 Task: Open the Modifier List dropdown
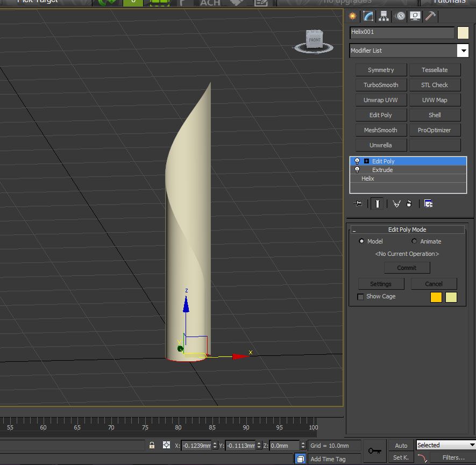pos(463,51)
